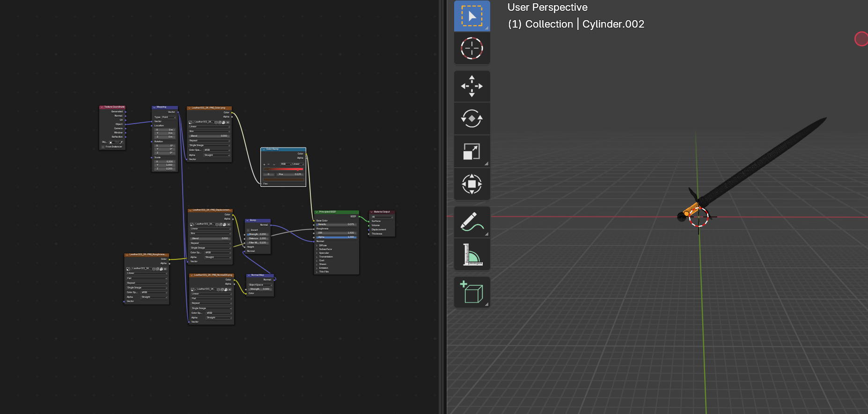Click Color Ramp gradient bar

[283, 169]
